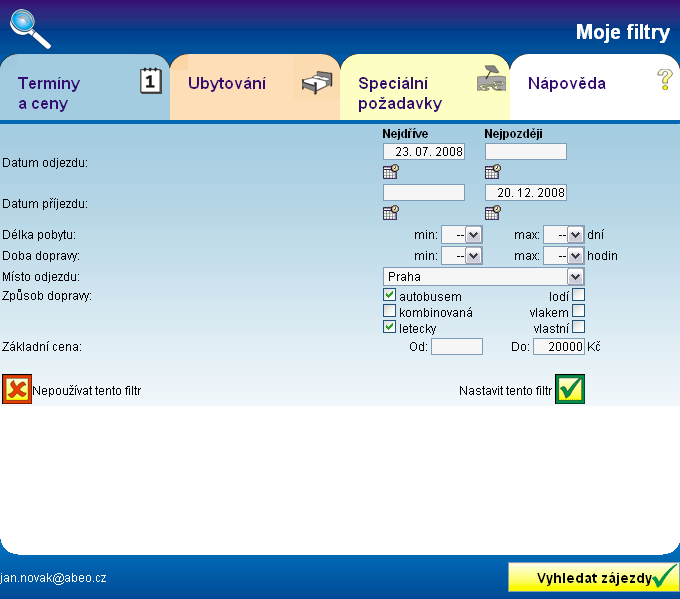The width and height of the screenshot is (680, 599).
Task: Click the magnifying glass search icon
Action: pyautogui.click(x=29, y=28)
